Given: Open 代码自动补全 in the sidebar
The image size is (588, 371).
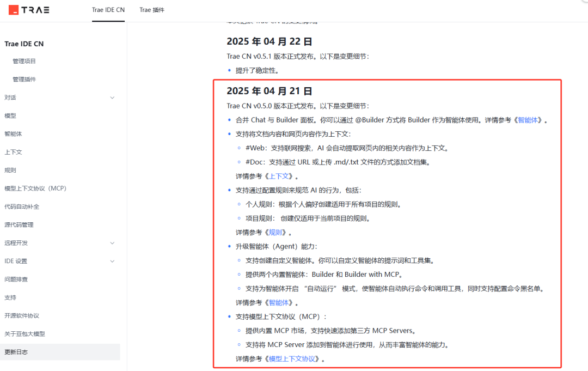Looking at the screenshot, I should [22, 206].
